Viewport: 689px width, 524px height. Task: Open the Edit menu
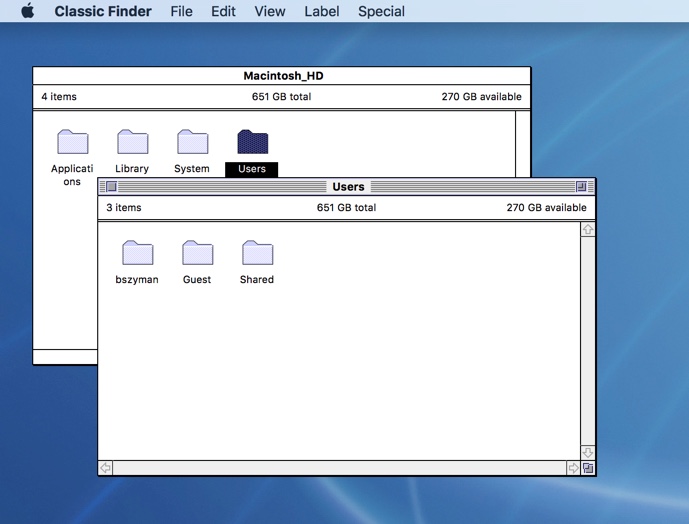click(223, 11)
